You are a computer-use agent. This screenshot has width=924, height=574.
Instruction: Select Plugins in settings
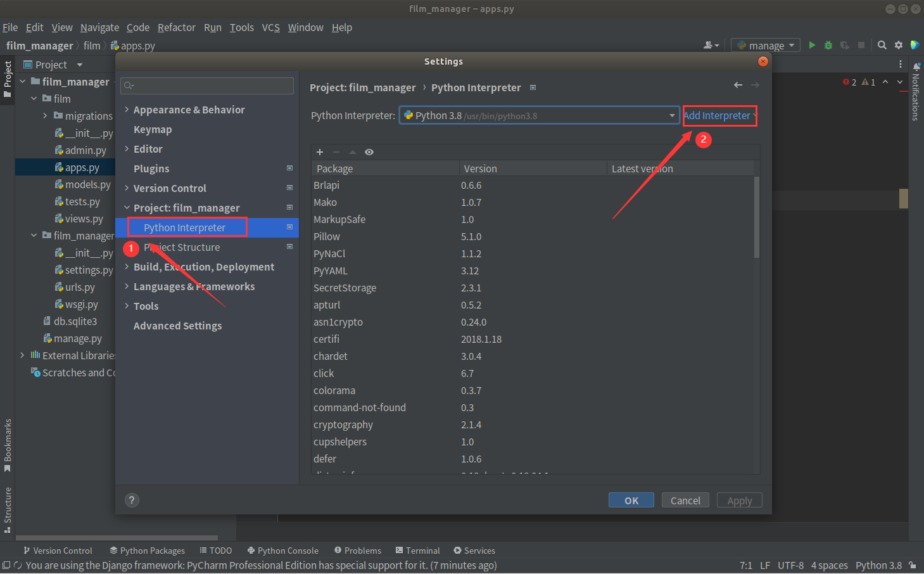(x=151, y=169)
